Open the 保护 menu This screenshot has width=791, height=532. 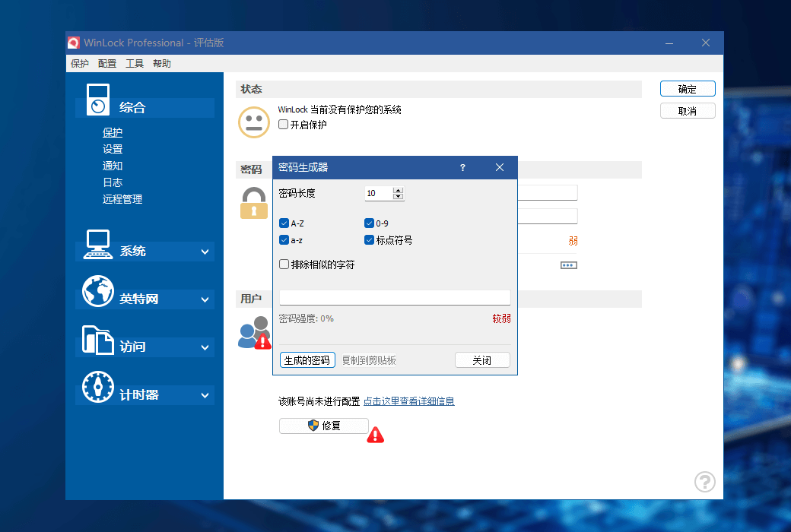click(x=80, y=64)
